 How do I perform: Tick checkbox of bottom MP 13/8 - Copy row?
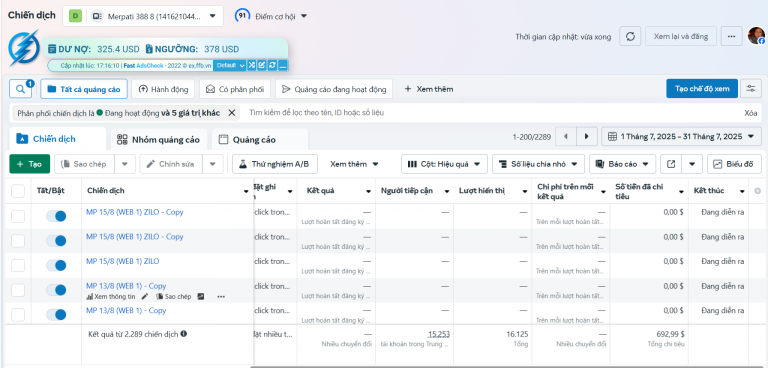point(18,315)
